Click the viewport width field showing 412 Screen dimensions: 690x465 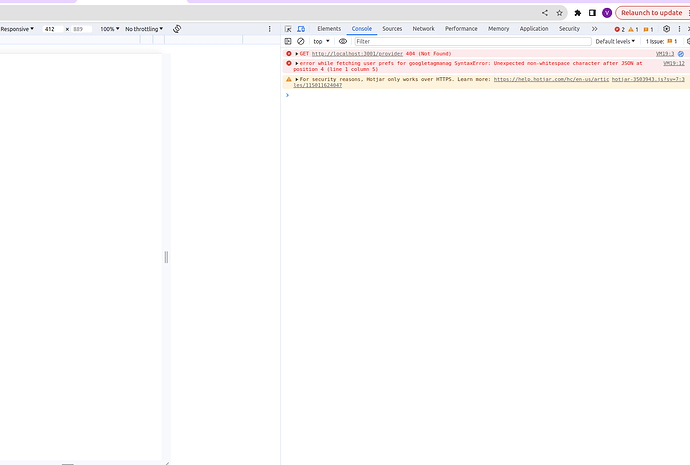tap(53, 29)
